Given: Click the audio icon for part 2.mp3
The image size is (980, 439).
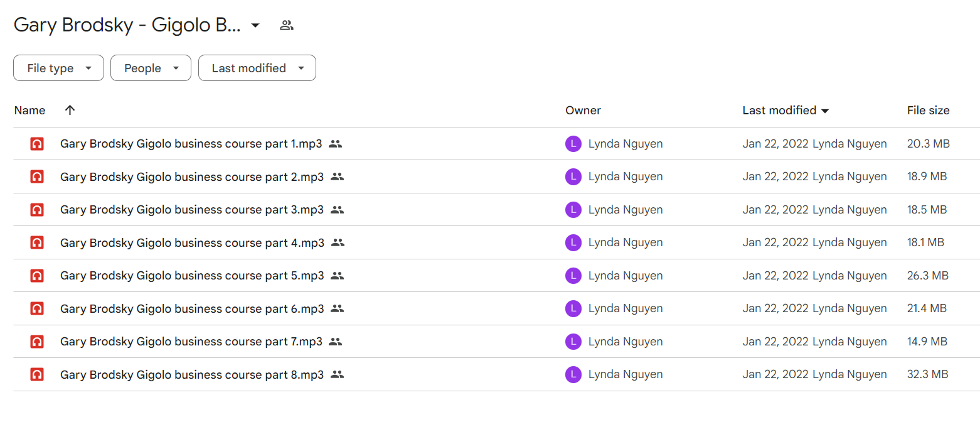Looking at the screenshot, I should 37,177.
